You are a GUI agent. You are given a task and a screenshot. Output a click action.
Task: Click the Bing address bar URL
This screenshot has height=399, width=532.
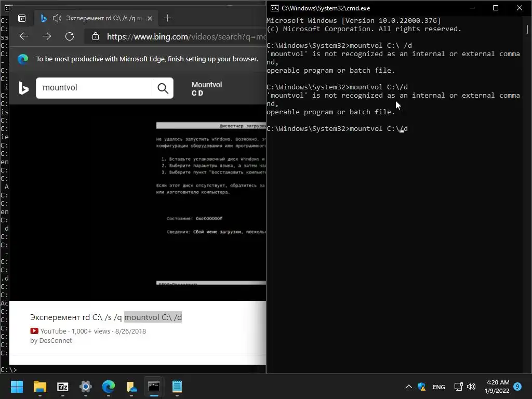[x=187, y=36]
